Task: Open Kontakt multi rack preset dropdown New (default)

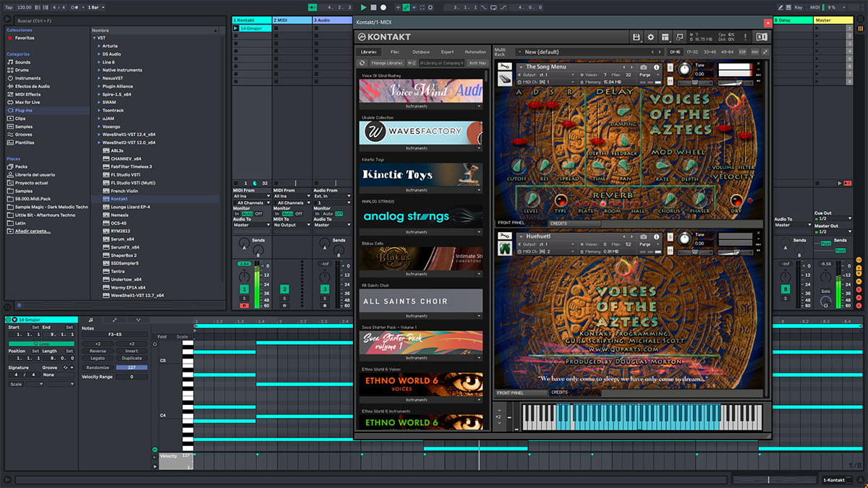Action: point(589,52)
